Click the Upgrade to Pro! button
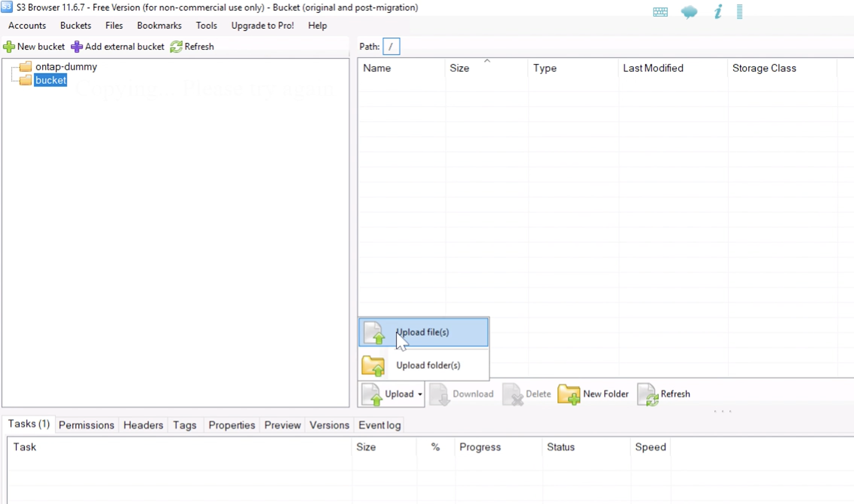The width and height of the screenshot is (854, 504). pyautogui.click(x=263, y=26)
